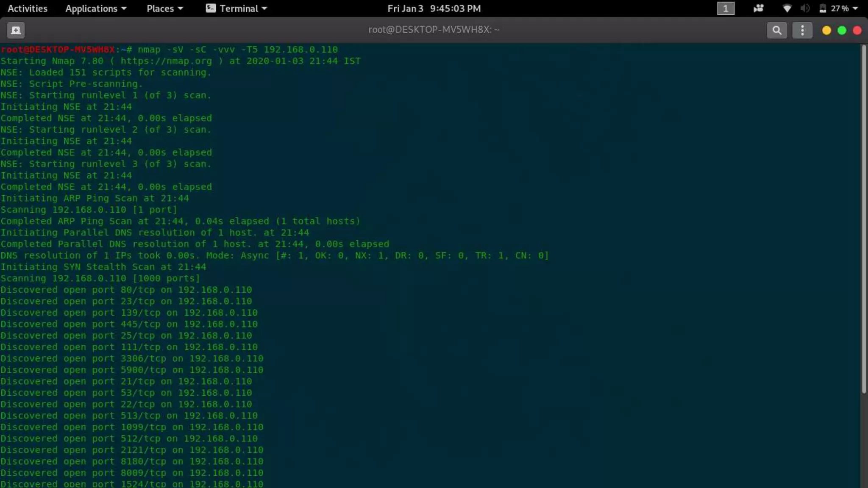Open a new terminal tab
Viewport: 868px width, 488px height.
coord(16,30)
